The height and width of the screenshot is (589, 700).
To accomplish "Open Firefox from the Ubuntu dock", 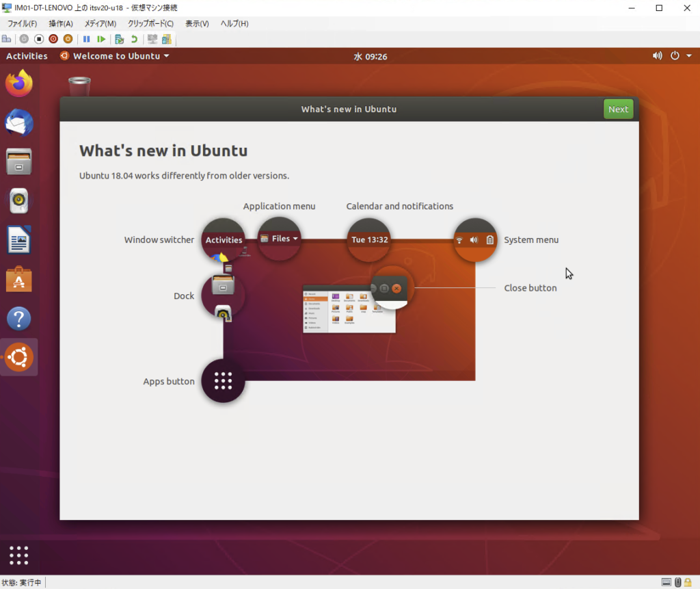I will tap(19, 83).
